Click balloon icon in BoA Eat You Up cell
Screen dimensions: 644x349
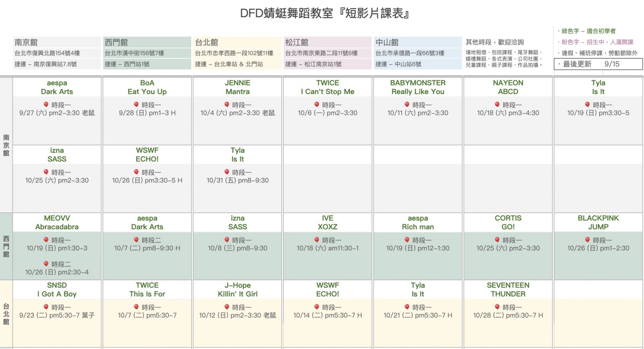(x=136, y=105)
